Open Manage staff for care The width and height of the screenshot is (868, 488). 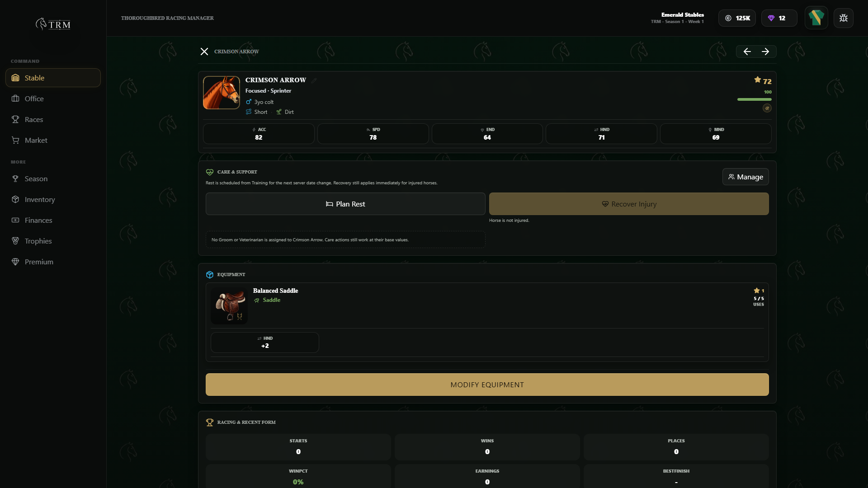745,177
